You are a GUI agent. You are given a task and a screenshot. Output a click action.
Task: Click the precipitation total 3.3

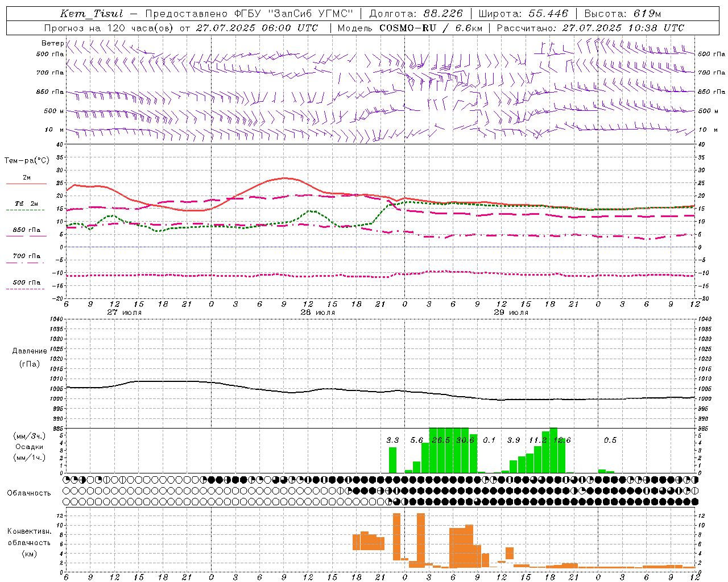(392, 440)
